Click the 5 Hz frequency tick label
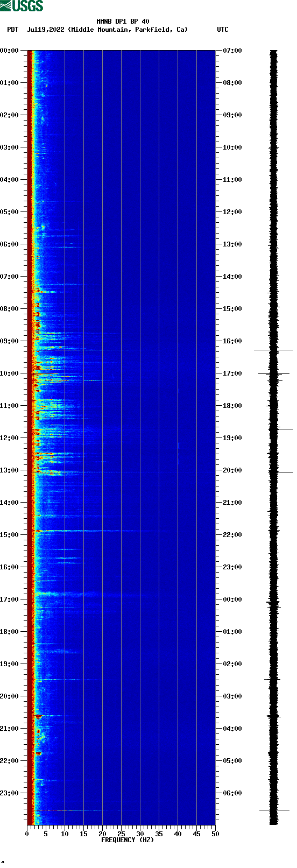 click(46, 834)
